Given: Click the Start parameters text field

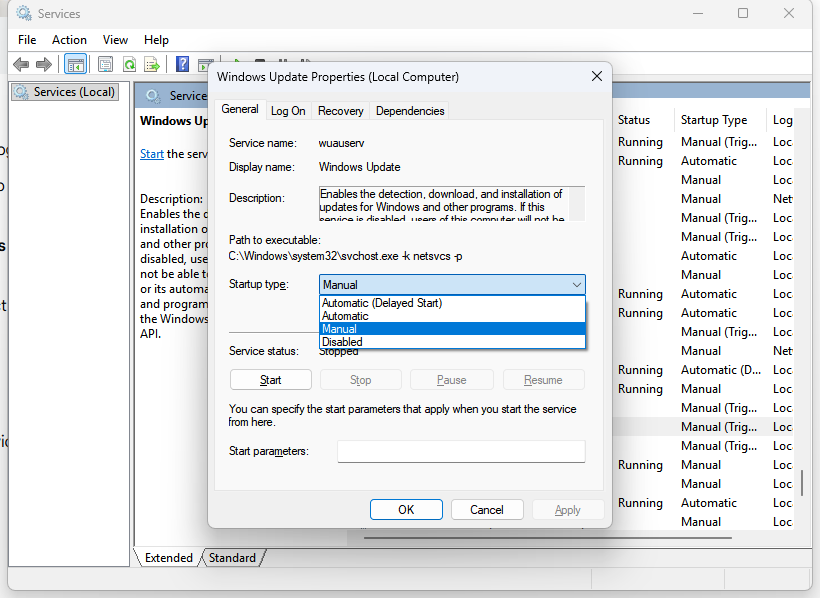Looking at the screenshot, I should click(x=460, y=452).
